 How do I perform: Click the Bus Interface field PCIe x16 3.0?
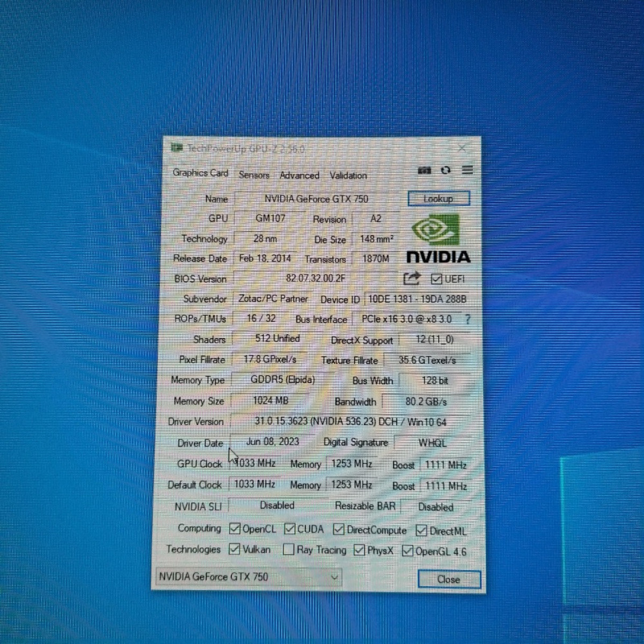coord(407,319)
